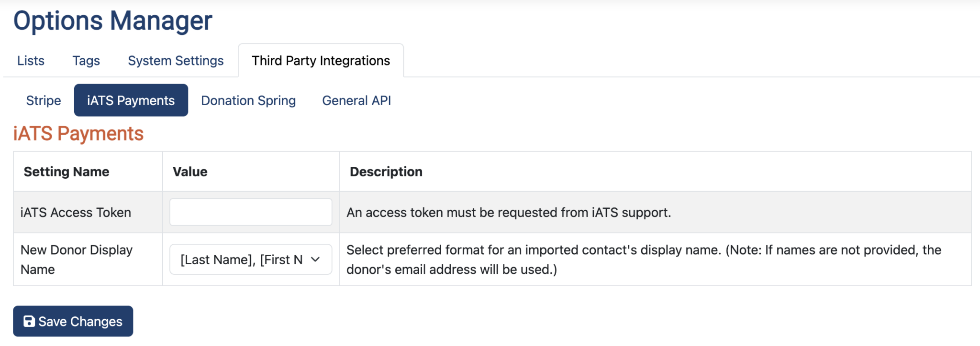Click the iATS Payments page heading

pos(78,134)
